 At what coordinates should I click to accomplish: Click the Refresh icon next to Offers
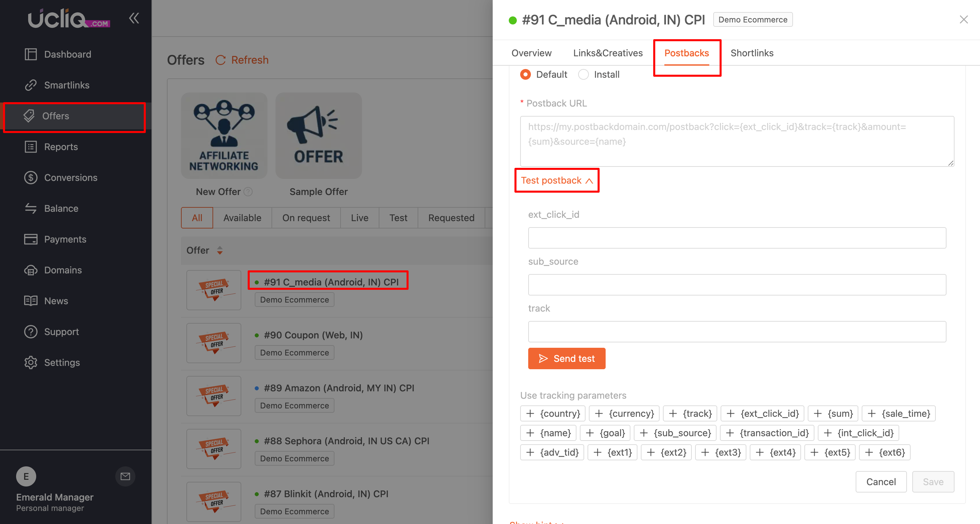click(221, 60)
